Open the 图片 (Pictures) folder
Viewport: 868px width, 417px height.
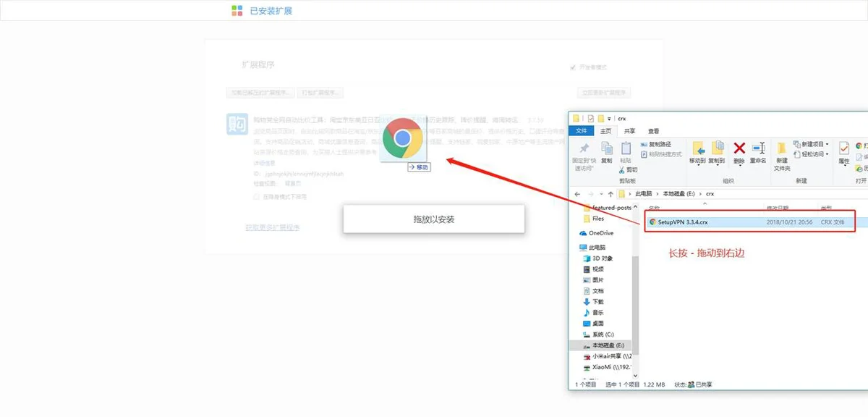pyautogui.click(x=592, y=280)
